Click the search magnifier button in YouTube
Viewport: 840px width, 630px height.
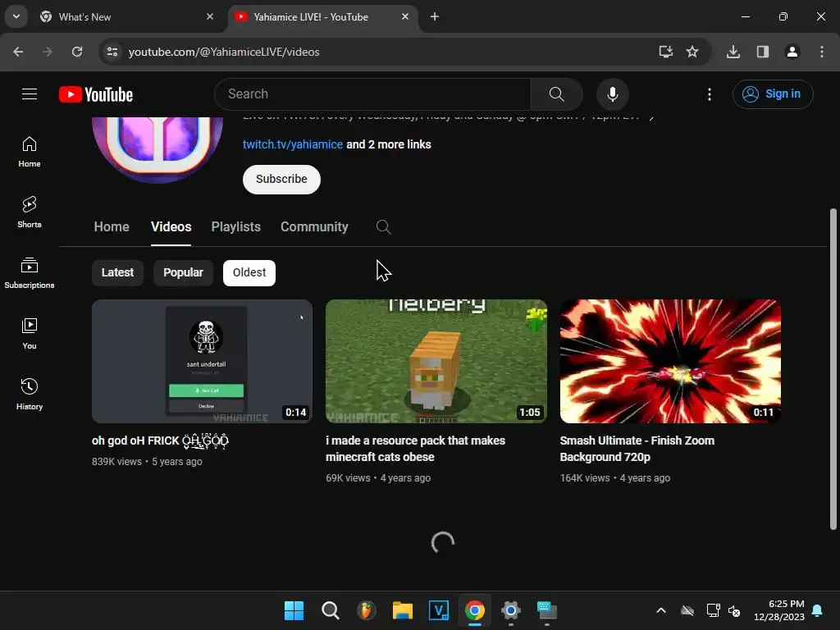click(x=557, y=94)
